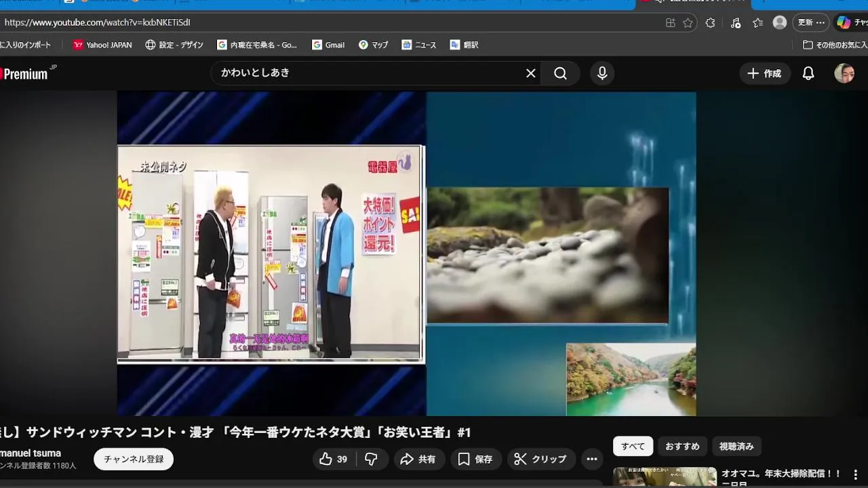
Task: Dislike the video with the thumbs-down icon
Action: click(x=371, y=459)
